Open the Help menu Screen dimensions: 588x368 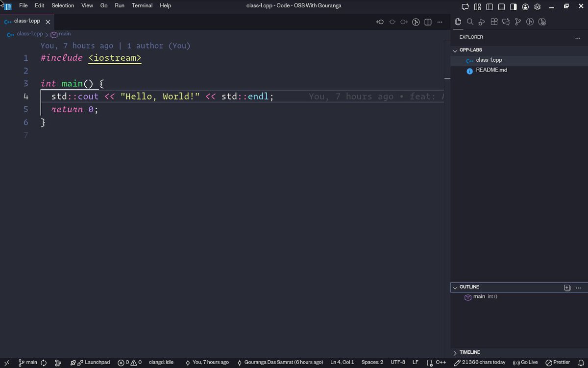(x=166, y=6)
